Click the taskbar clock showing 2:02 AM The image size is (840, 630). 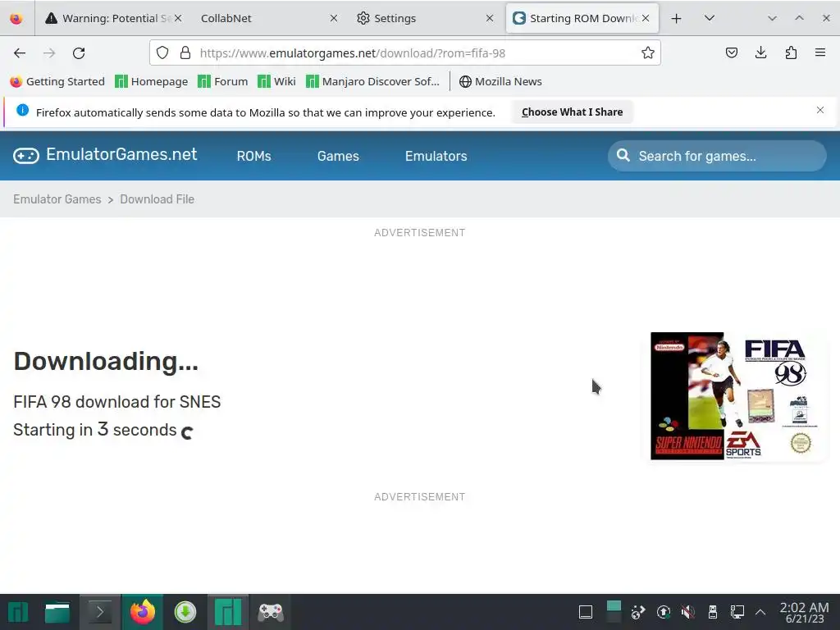click(x=804, y=612)
